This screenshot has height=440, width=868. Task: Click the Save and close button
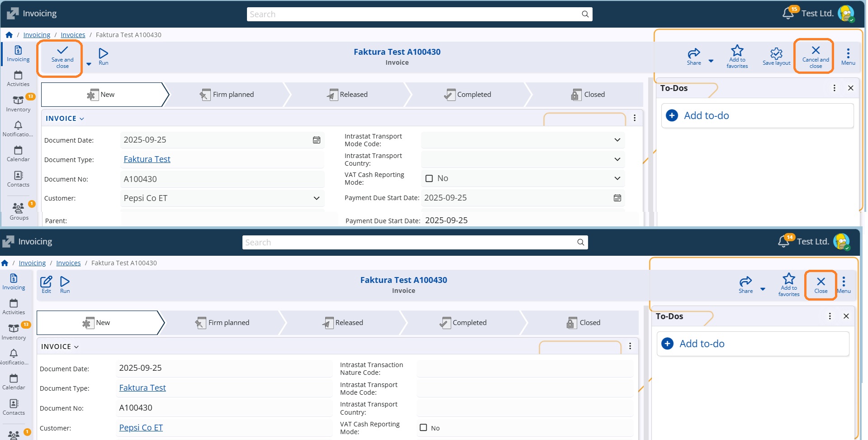(62, 57)
